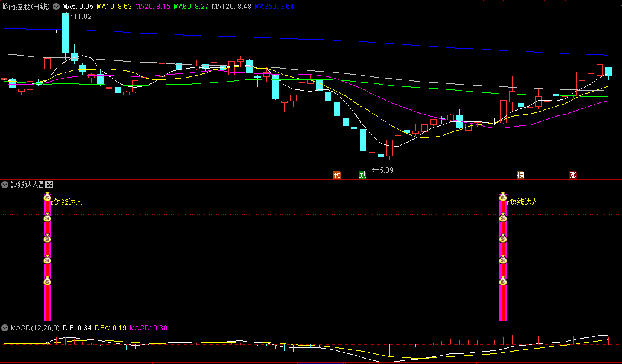The height and width of the screenshot is (364, 622).
Task: Click the 11.02 high price label
Action: point(82,17)
